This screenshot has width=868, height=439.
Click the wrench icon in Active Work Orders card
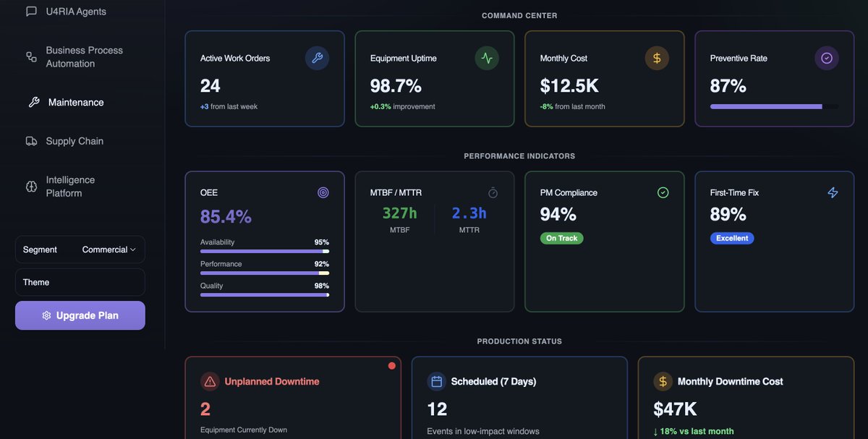[x=317, y=58]
